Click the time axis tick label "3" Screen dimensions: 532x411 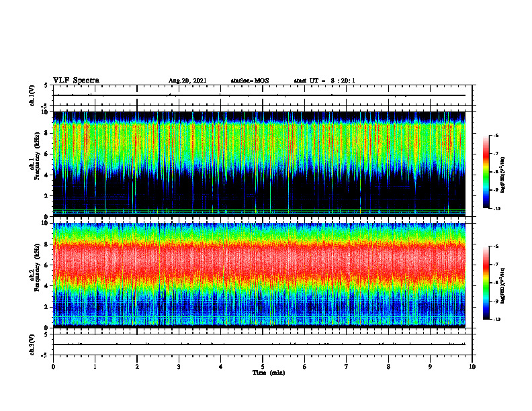pos(179,367)
